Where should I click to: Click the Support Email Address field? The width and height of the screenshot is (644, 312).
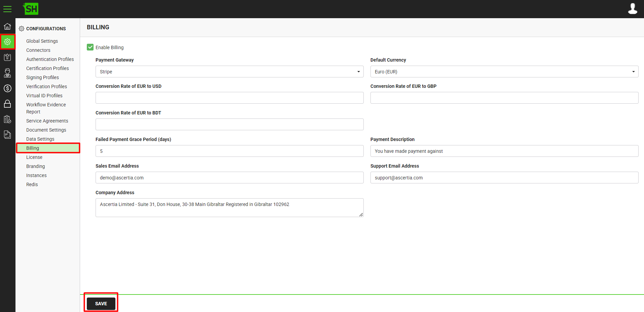coord(504,177)
